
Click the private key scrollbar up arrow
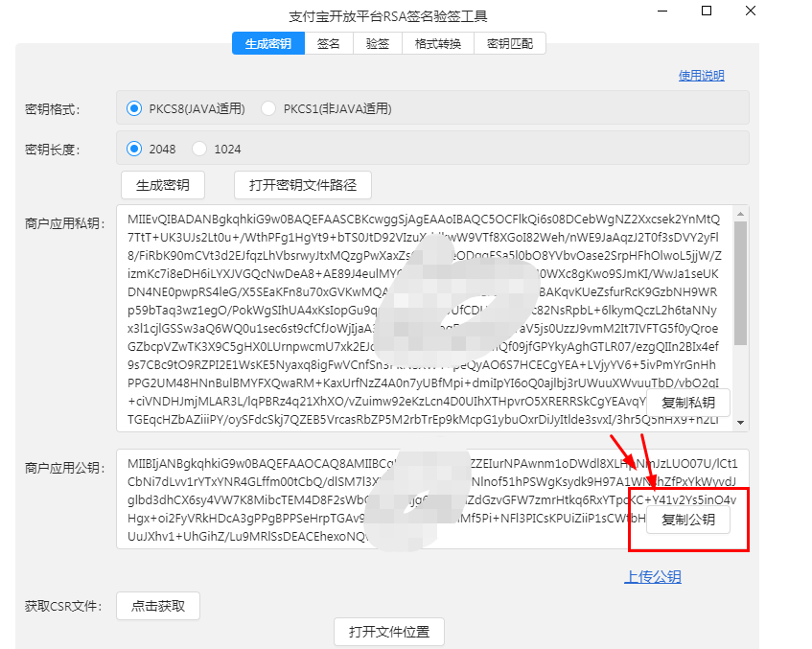(740, 214)
